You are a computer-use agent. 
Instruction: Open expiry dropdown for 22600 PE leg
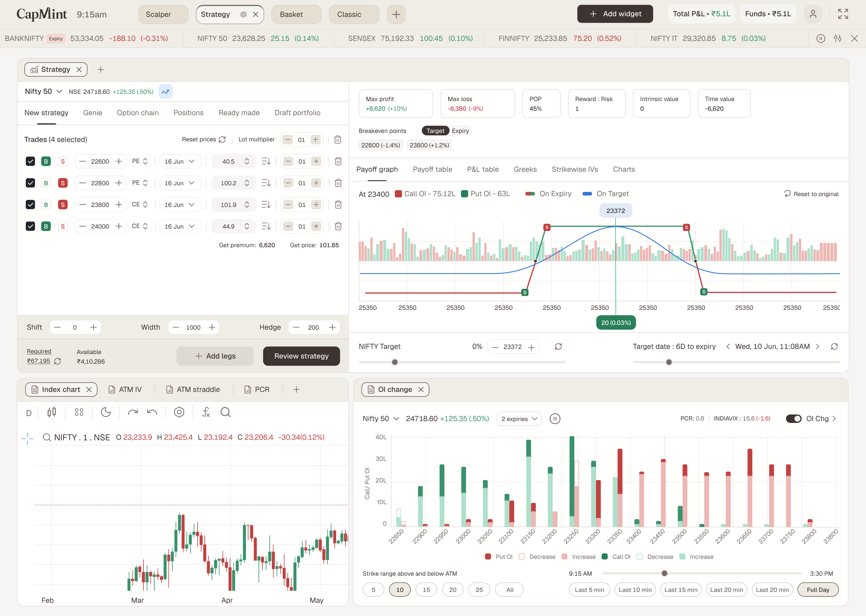(x=180, y=161)
